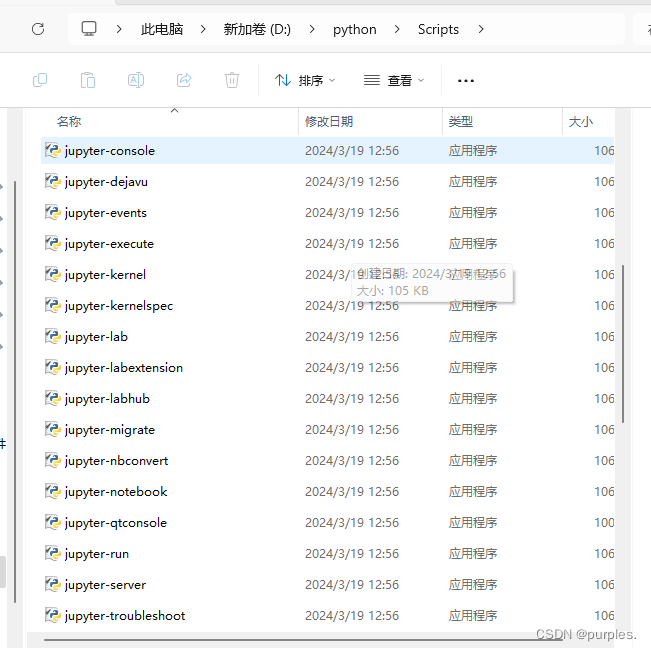Click the file name jupyter-troubleshoot
The width and height of the screenshot is (651, 651).
tap(125, 616)
